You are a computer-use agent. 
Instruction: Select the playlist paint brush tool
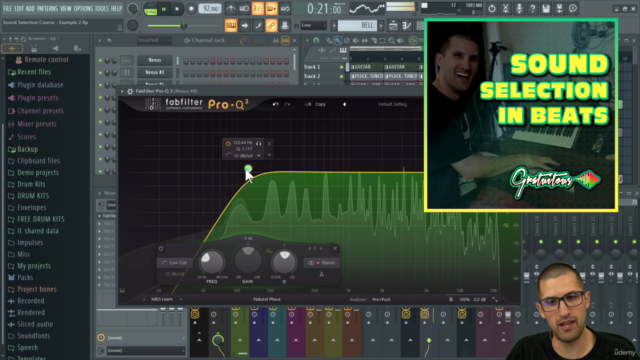coord(338,40)
